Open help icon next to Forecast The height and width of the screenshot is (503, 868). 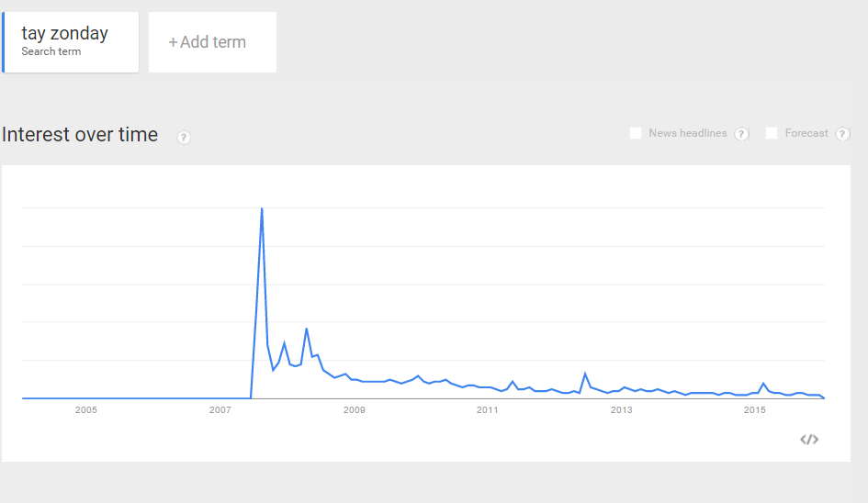(843, 134)
